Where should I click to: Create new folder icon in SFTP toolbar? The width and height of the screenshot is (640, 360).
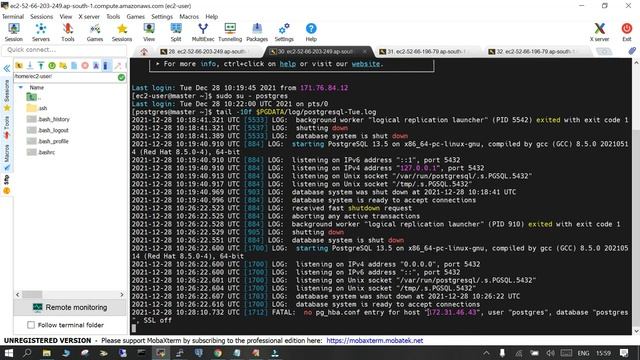[x=63, y=65]
